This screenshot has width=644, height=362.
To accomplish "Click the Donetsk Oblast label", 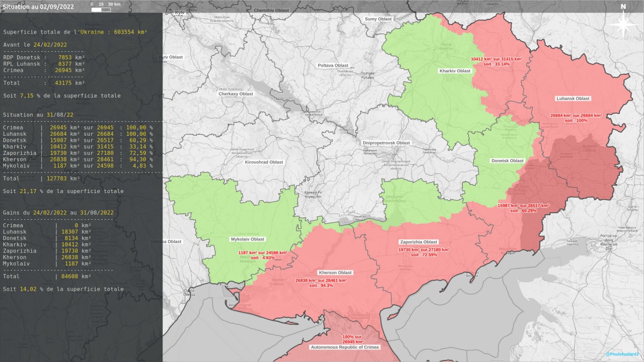I will click(x=507, y=161).
